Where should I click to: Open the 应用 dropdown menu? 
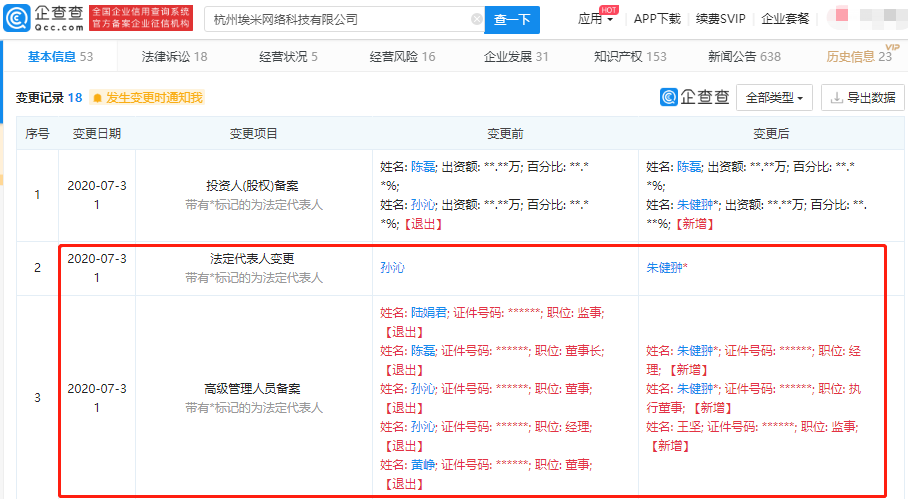(x=596, y=19)
